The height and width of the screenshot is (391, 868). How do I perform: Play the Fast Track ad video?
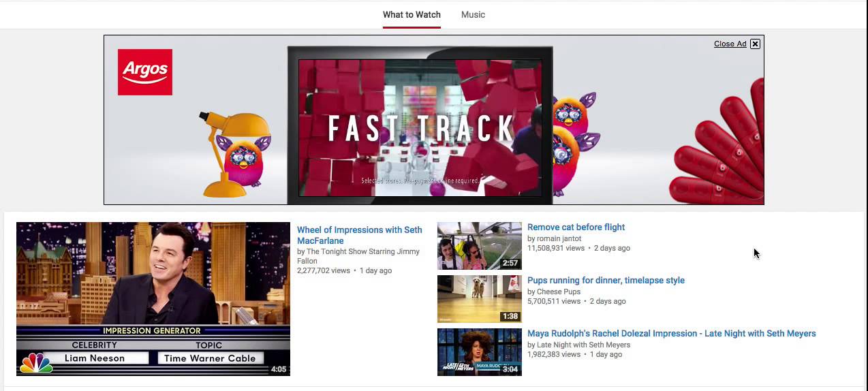420,128
